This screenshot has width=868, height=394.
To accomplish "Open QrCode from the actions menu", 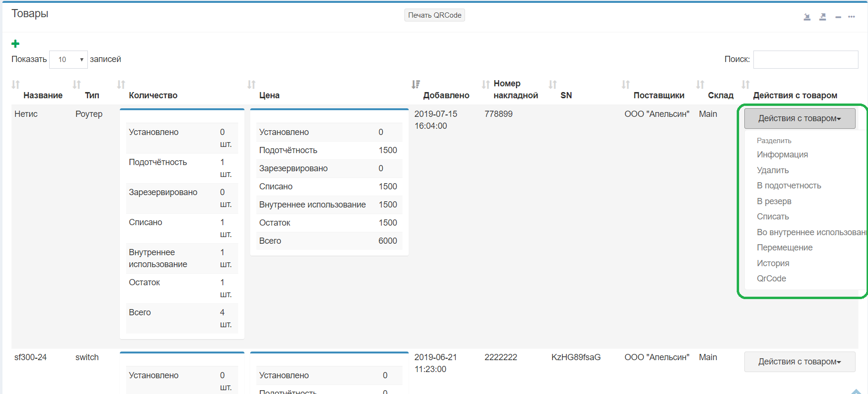I will (x=771, y=279).
